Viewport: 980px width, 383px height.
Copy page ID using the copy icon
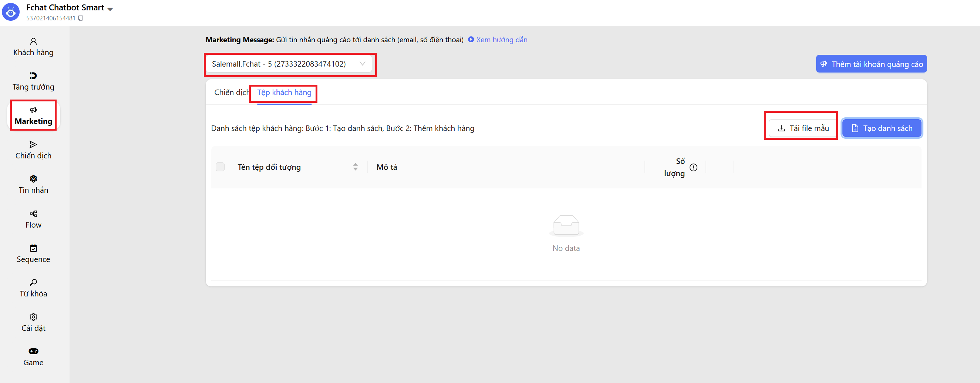pyautogui.click(x=81, y=18)
